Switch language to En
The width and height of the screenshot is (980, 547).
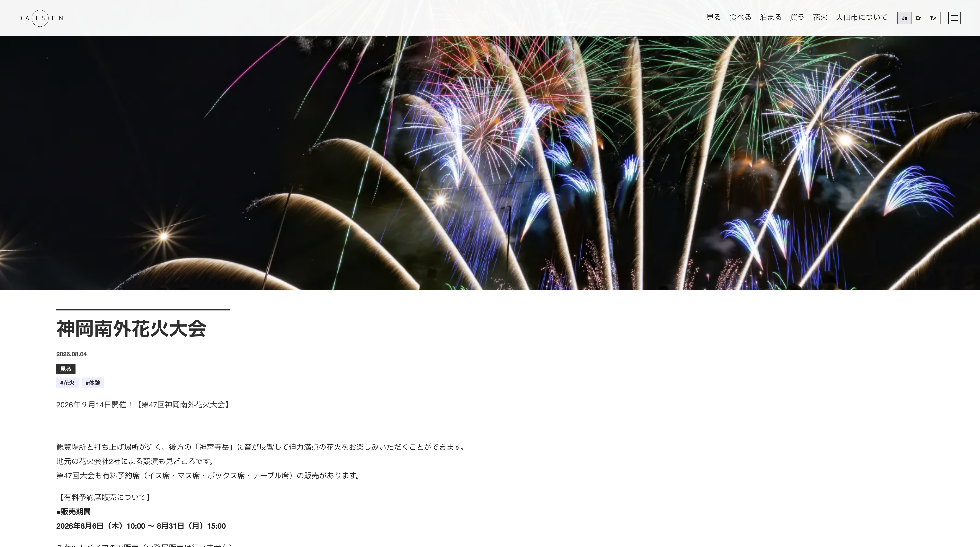918,18
